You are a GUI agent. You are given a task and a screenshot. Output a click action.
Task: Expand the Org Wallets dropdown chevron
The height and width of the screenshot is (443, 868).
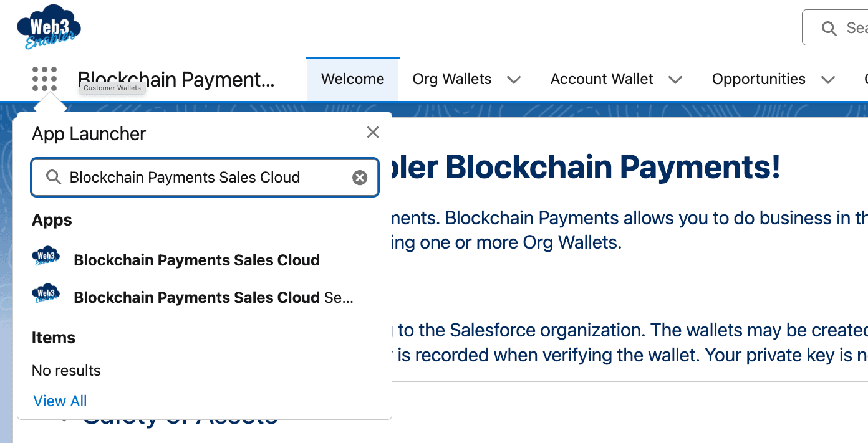click(514, 80)
